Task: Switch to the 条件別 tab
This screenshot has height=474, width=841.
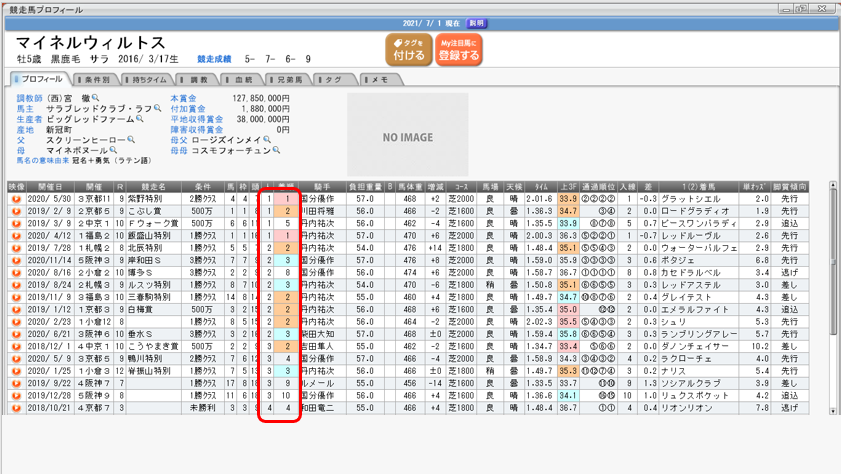Action: [x=97, y=79]
